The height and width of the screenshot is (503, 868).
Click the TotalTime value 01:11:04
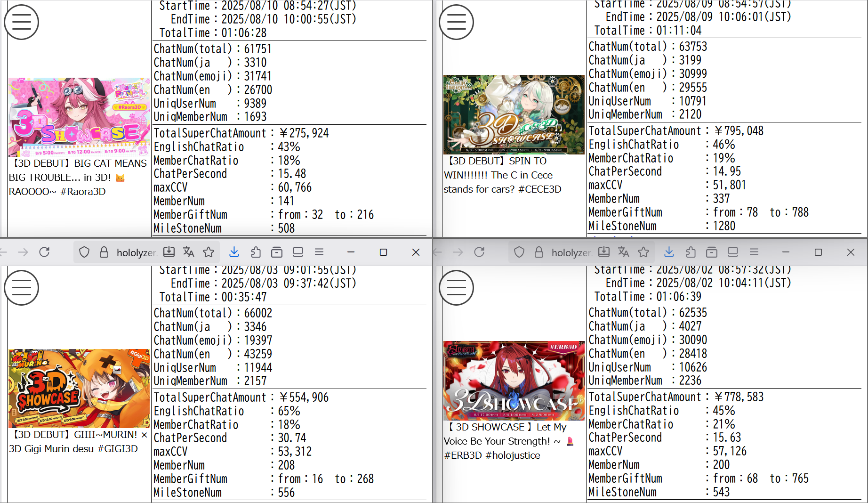coord(679,31)
